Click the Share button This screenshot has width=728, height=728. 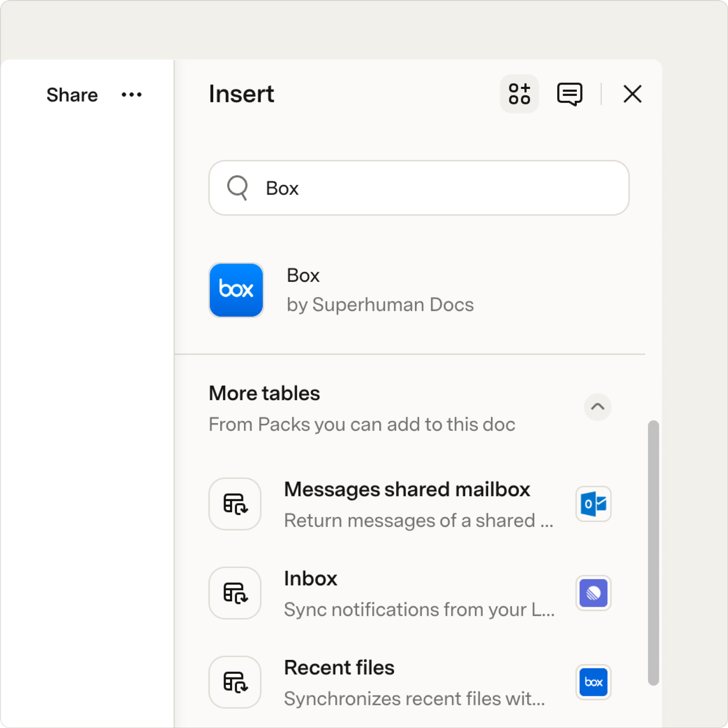[72, 95]
